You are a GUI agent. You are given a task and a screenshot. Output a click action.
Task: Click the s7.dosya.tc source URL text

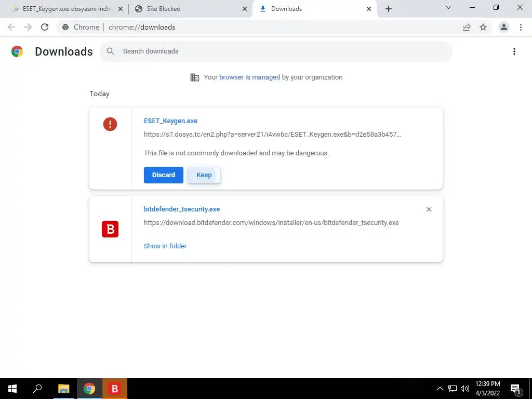point(272,135)
